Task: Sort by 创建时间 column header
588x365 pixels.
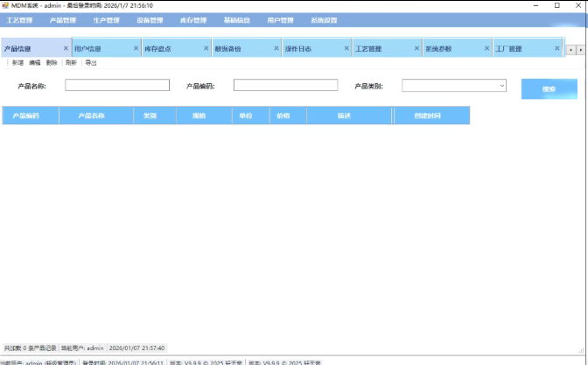Action: tap(431, 116)
